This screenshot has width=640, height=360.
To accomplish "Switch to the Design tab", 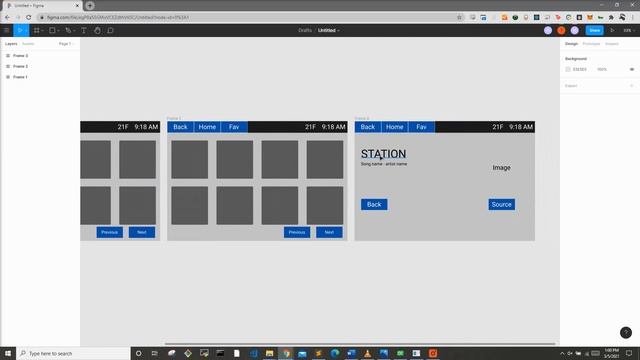I will click(571, 44).
